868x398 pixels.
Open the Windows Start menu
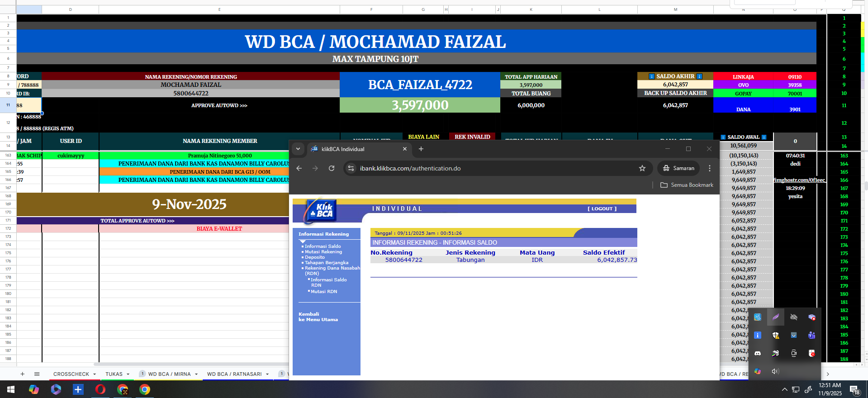click(x=11, y=389)
